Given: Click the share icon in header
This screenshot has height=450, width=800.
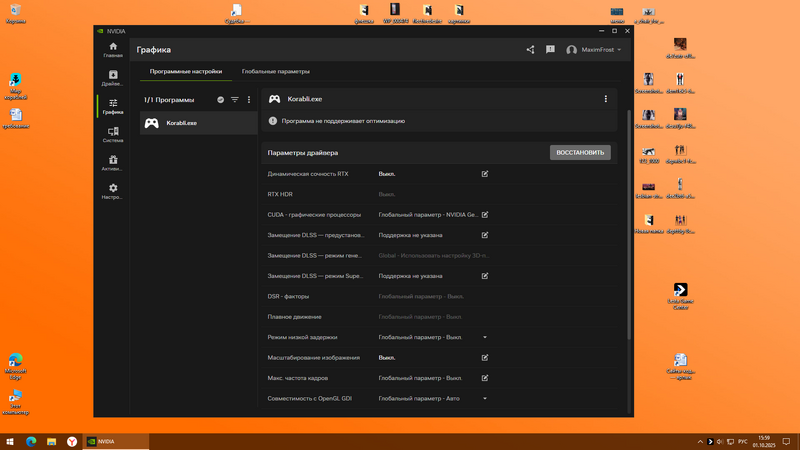Looking at the screenshot, I should (531, 50).
